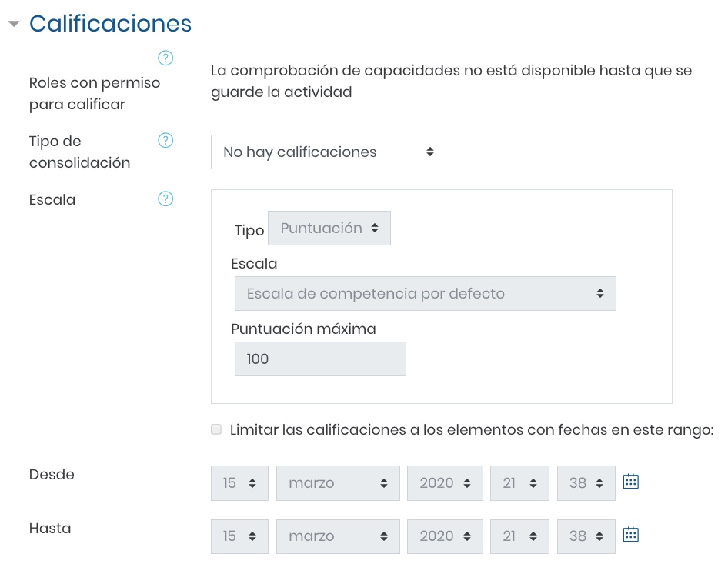This screenshot has height=564, width=728.
Task: Collapse the Calificaciones section
Action: (x=14, y=23)
